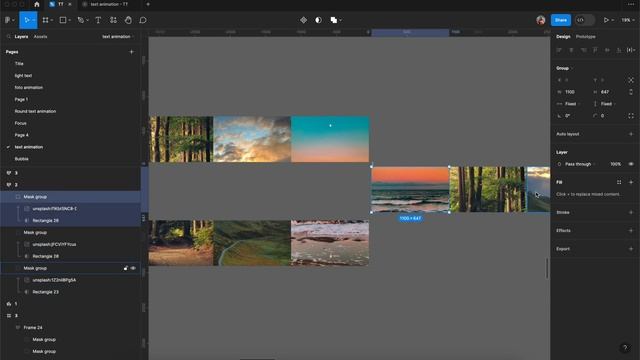640x360 pixels.
Task: Open the Frame tool dropdown arrow
Action: pyautogui.click(x=51, y=20)
